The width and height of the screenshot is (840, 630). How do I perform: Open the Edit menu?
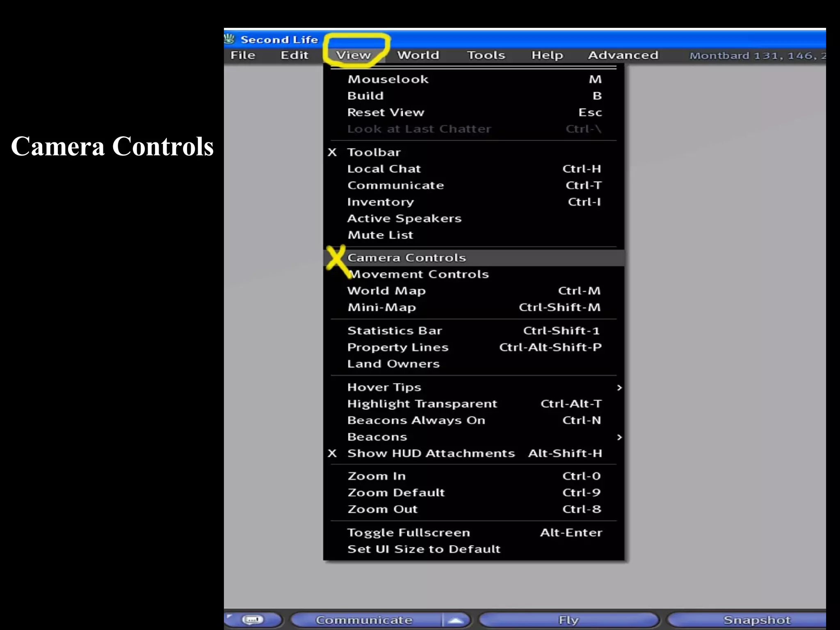pyautogui.click(x=294, y=55)
